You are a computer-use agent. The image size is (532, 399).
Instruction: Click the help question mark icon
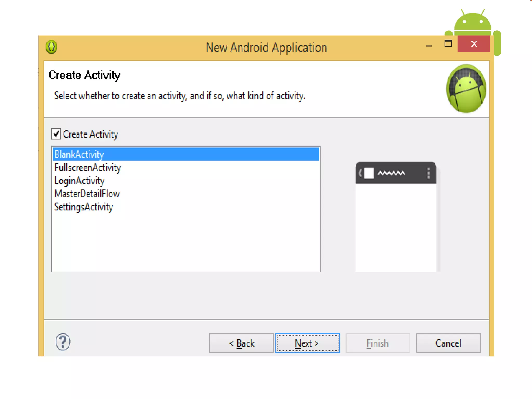(x=63, y=342)
